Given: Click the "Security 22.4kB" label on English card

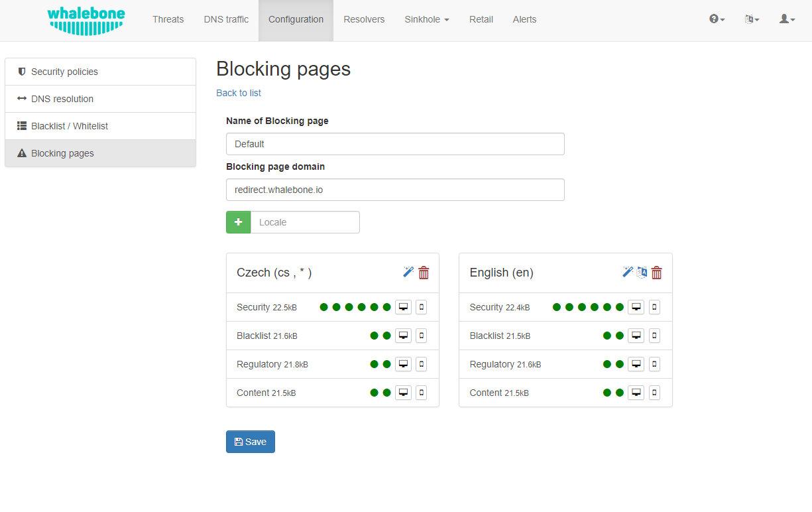Looking at the screenshot, I should pyautogui.click(x=500, y=307).
